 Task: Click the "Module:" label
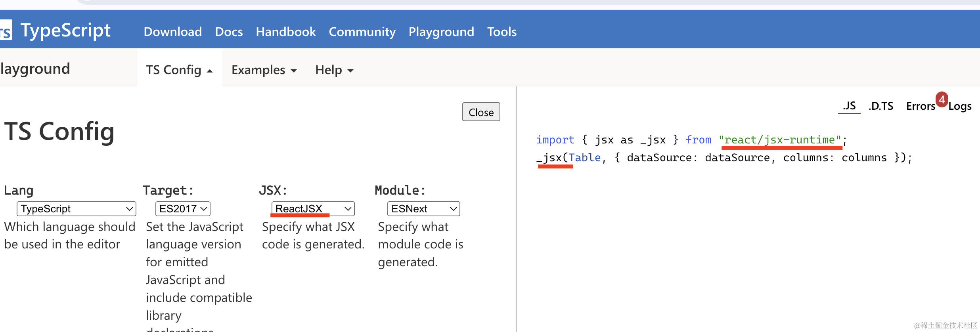tap(400, 191)
